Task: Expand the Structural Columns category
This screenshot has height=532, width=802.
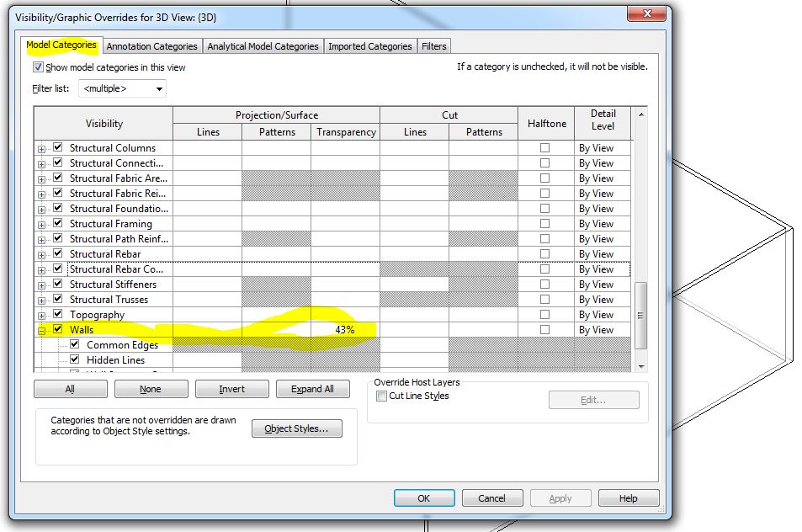Action: coord(41,149)
